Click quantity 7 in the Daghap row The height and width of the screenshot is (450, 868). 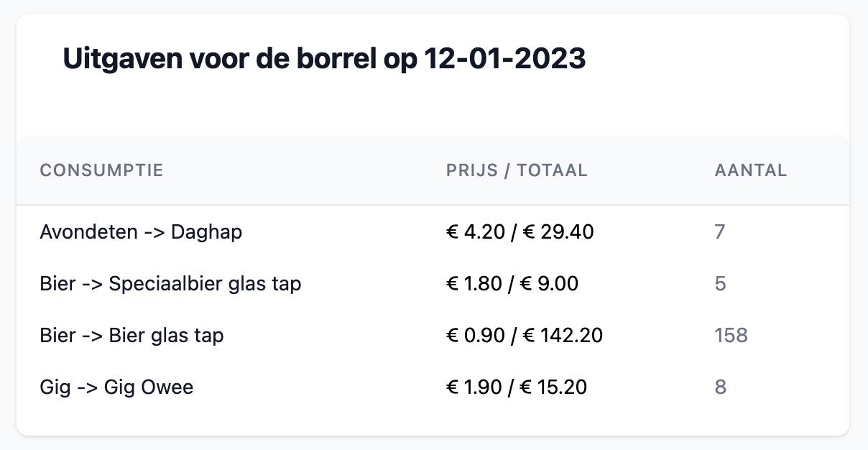[720, 232]
